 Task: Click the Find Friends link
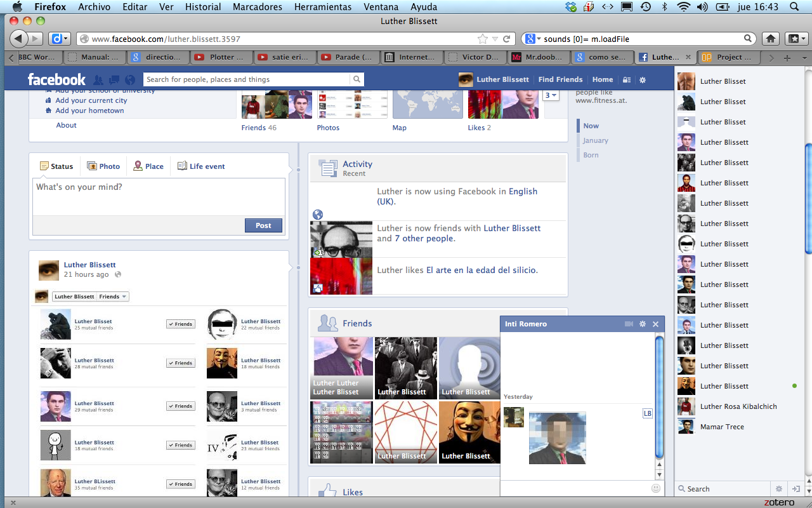560,79
